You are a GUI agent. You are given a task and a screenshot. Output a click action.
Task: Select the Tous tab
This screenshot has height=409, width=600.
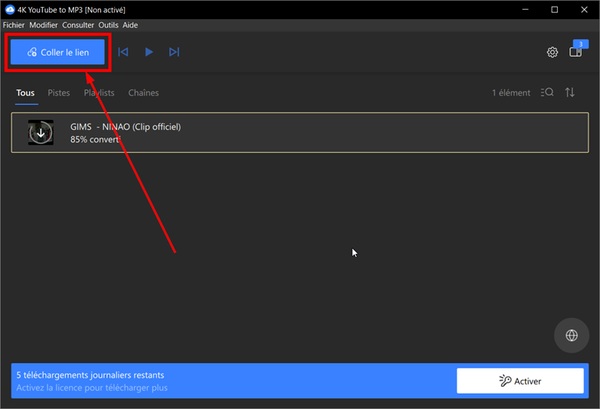click(x=26, y=93)
